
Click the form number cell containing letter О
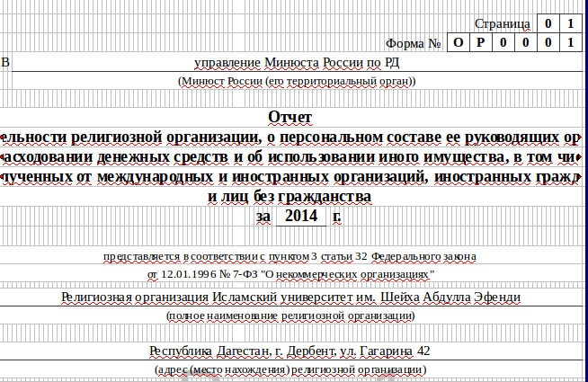(x=459, y=42)
